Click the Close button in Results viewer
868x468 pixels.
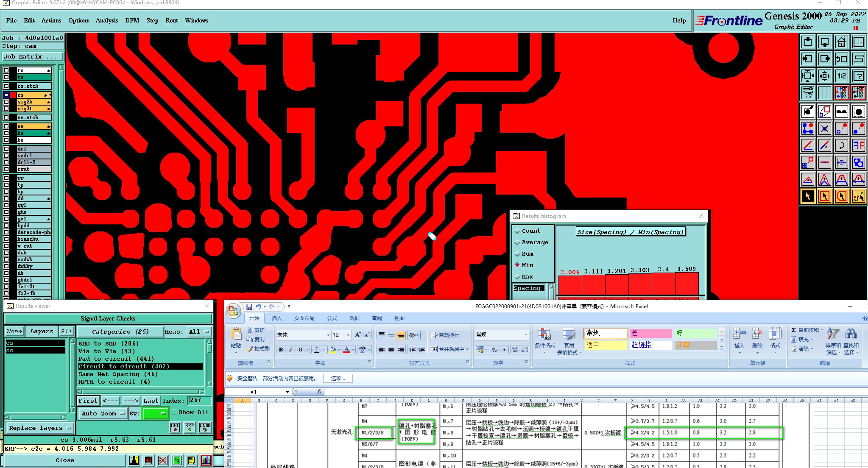tap(65, 460)
